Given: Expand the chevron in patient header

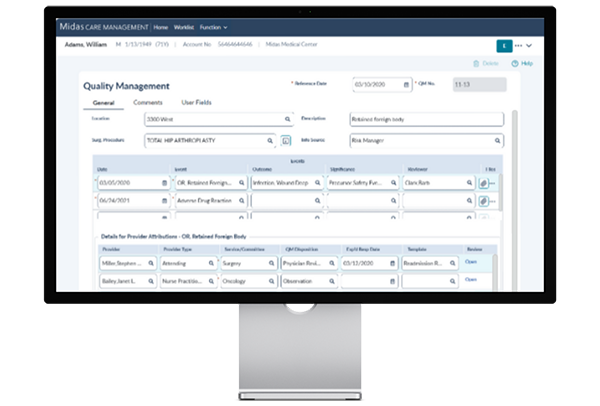Looking at the screenshot, I should pyautogui.click(x=529, y=46).
